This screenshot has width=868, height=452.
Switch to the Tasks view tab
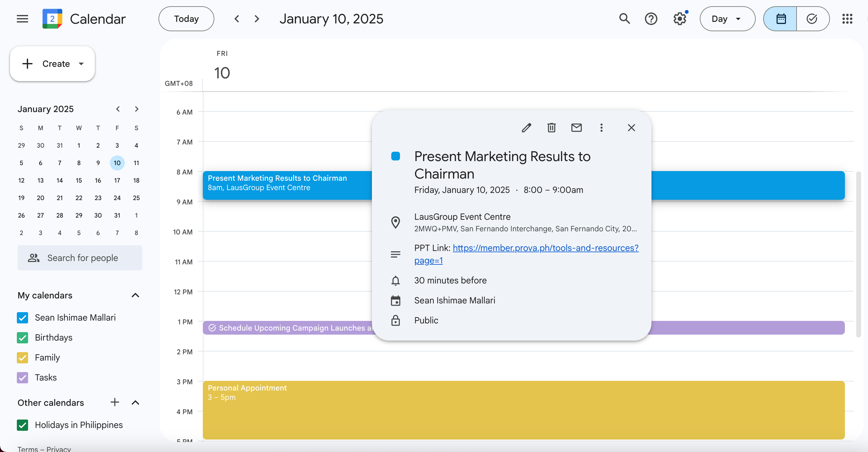(x=812, y=19)
